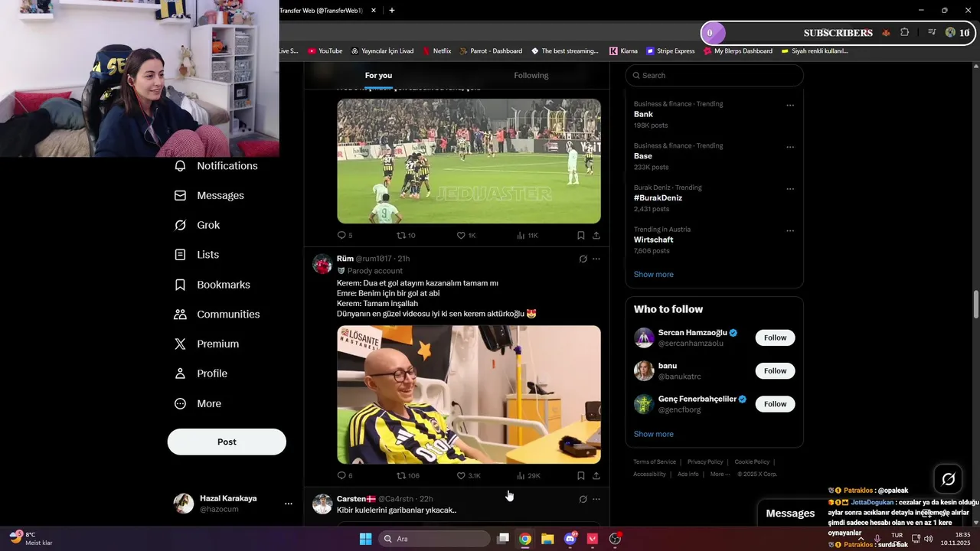Open floating Grok button near Messages drawer

point(949,479)
